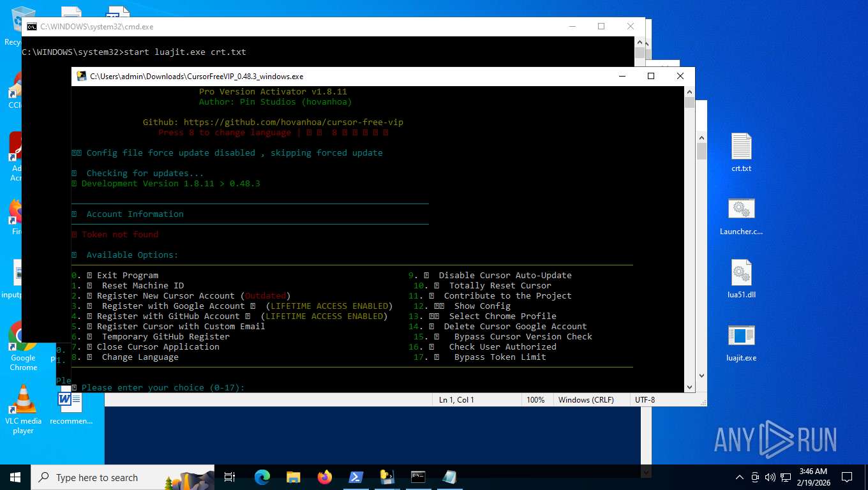Open the Python installer taskbar icon
The width and height of the screenshot is (868, 490).
coord(387,477)
